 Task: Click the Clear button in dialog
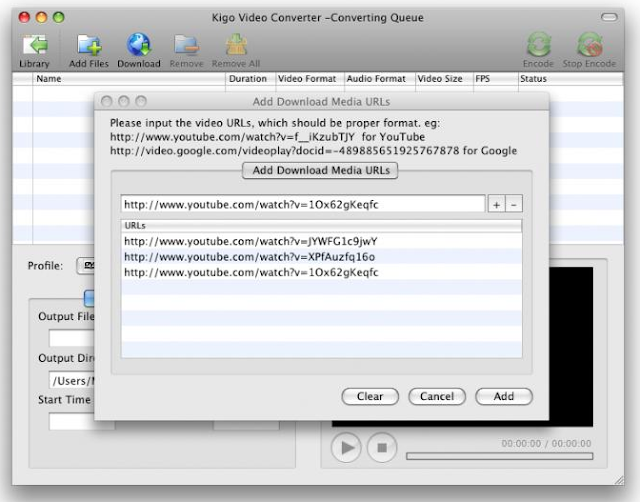pyautogui.click(x=370, y=396)
